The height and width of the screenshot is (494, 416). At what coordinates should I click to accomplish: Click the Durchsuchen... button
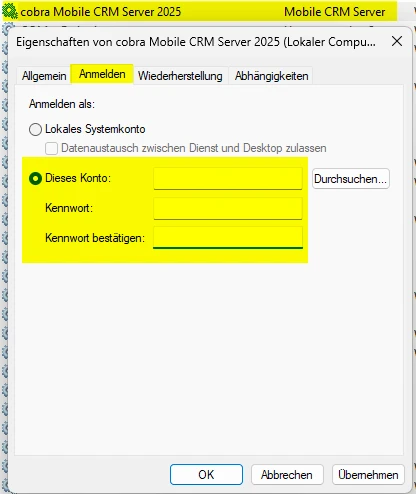351,179
